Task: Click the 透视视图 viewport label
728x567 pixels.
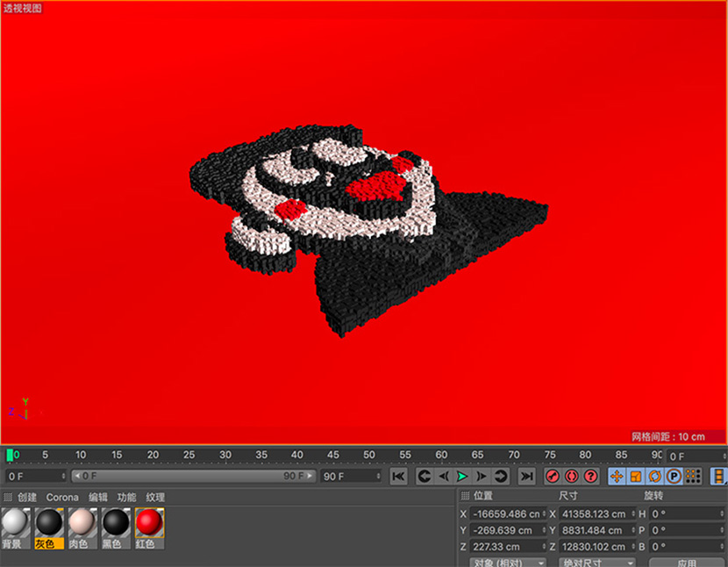Action: click(22, 9)
